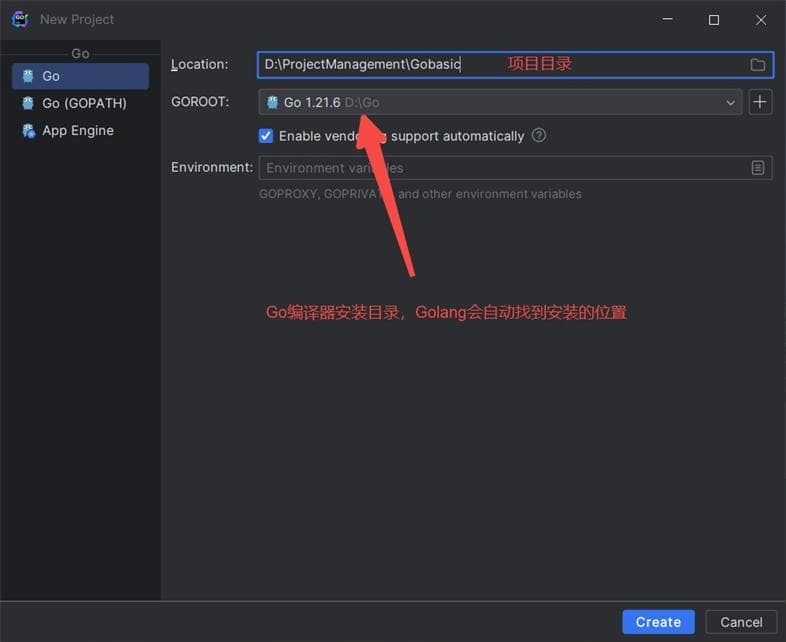Click the GoLand logo in the title bar
The height and width of the screenshot is (642, 786).
(x=19, y=19)
